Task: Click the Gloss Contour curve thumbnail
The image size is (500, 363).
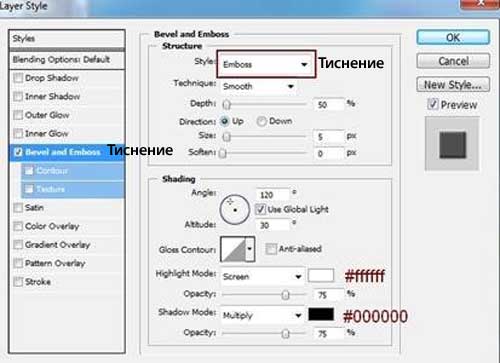Action: point(233,249)
